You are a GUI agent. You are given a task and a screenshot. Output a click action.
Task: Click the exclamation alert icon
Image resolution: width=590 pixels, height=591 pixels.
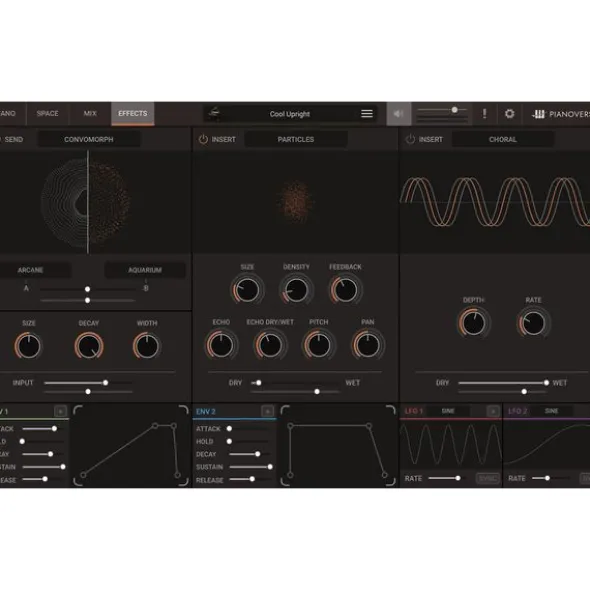pyautogui.click(x=484, y=113)
